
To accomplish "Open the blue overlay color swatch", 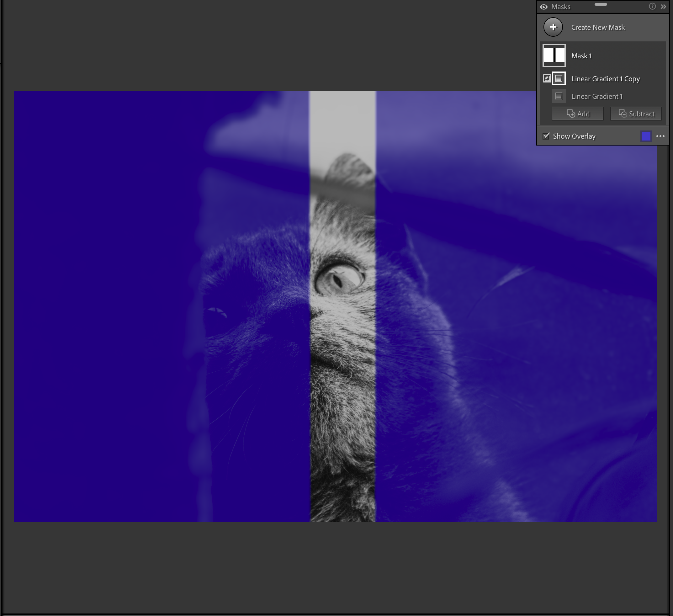I will coord(646,136).
